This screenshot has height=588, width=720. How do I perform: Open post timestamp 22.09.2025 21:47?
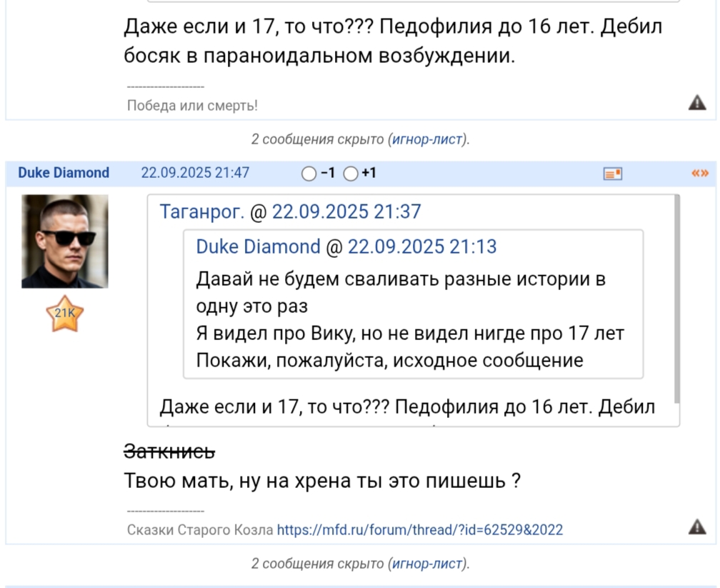pos(195,173)
